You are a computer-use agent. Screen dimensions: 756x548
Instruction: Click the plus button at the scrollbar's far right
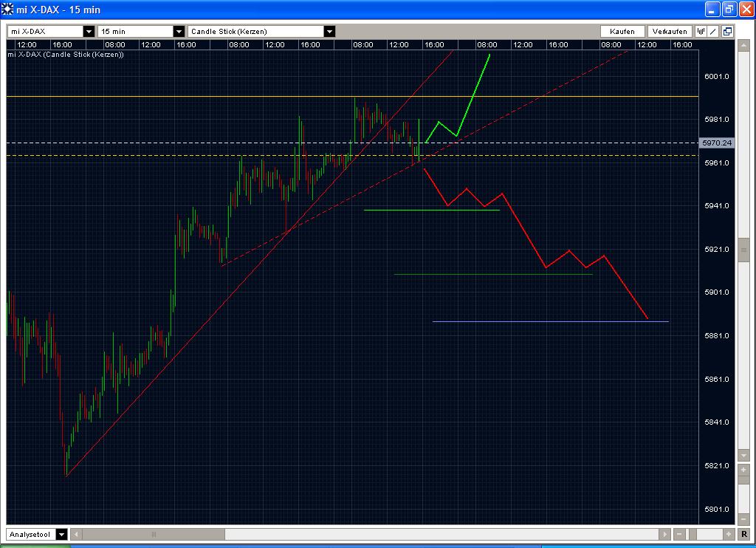click(x=729, y=534)
